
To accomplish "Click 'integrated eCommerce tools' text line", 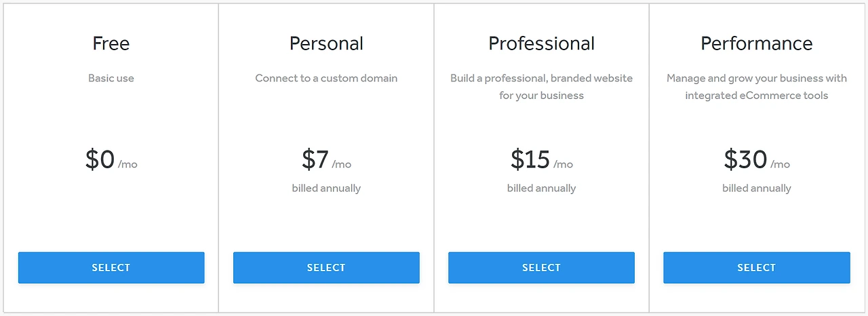I will 756,96.
